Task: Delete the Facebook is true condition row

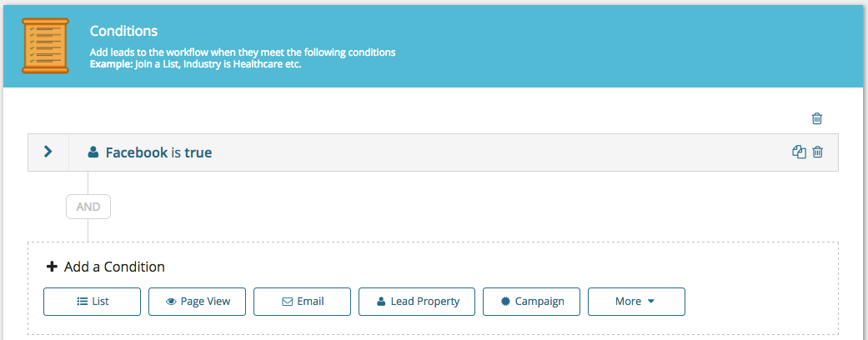Action: coord(818,152)
